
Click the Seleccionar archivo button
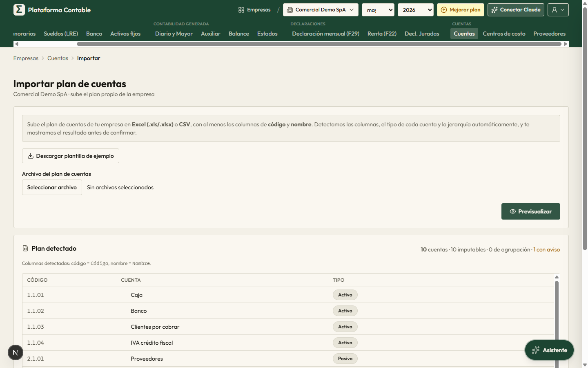[x=52, y=187]
